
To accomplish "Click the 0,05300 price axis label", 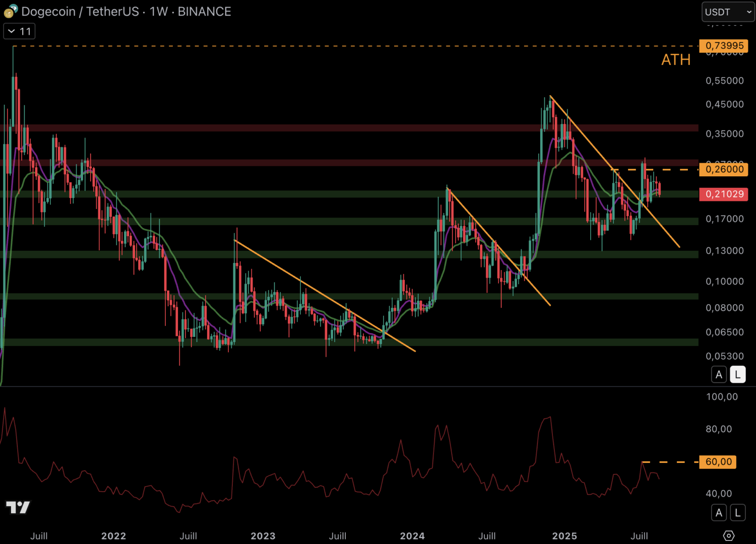I will [x=725, y=357].
